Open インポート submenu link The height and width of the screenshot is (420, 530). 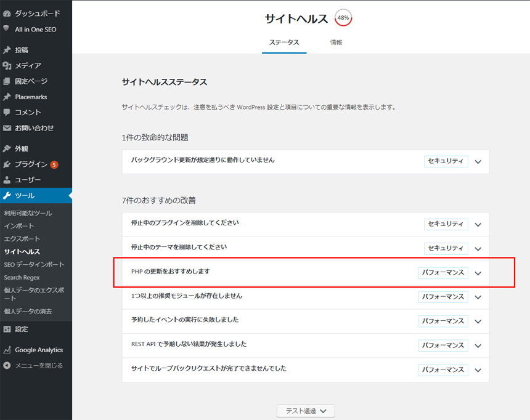pos(19,226)
